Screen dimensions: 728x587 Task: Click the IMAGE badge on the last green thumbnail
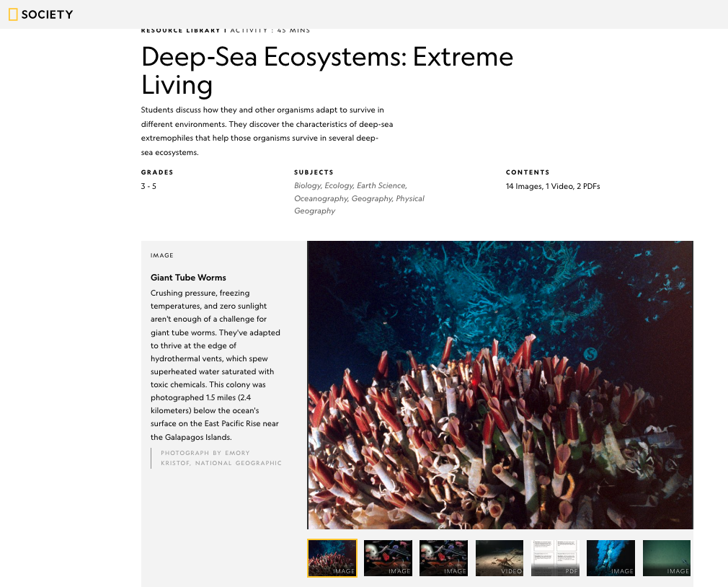pyautogui.click(x=678, y=570)
